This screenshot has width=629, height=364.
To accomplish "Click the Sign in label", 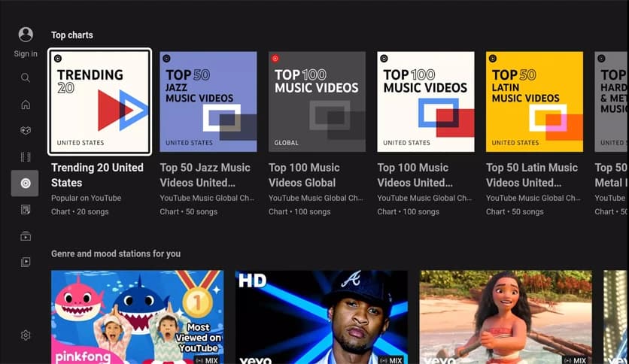I will (26, 53).
